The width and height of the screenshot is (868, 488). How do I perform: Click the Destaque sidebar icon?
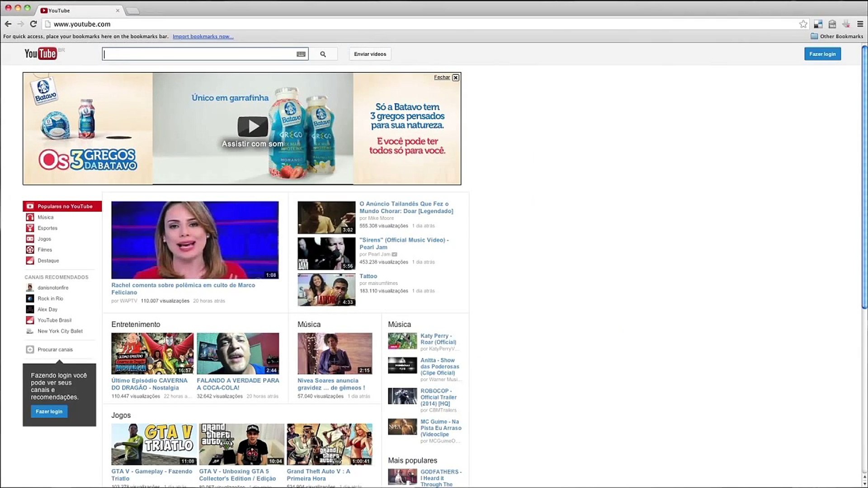click(x=30, y=261)
